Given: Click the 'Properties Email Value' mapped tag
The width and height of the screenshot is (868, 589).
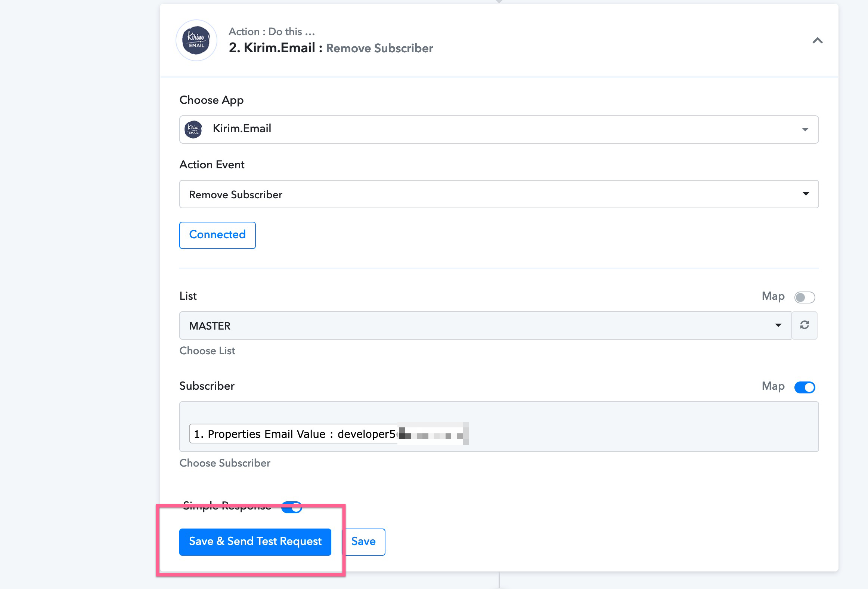Looking at the screenshot, I should tap(329, 434).
